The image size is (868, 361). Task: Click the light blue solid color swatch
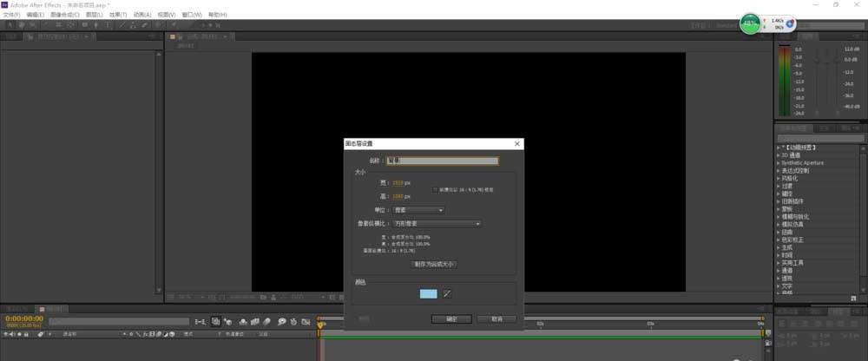tap(428, 294)
